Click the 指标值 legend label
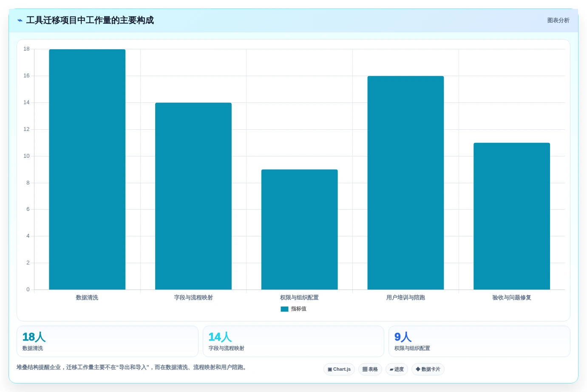This screenshot has width=587, height=392. (x=298, y=309)
